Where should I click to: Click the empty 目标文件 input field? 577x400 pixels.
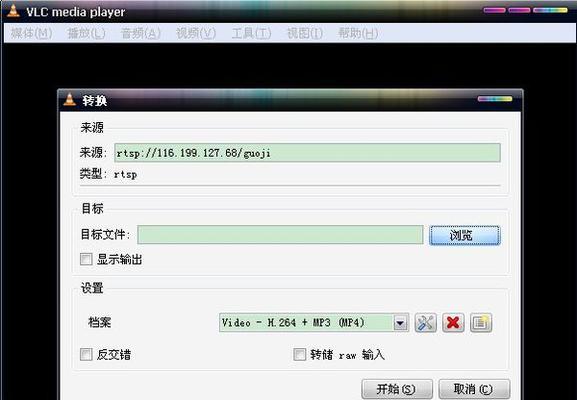pyautogui.click(x=280, y=235)
